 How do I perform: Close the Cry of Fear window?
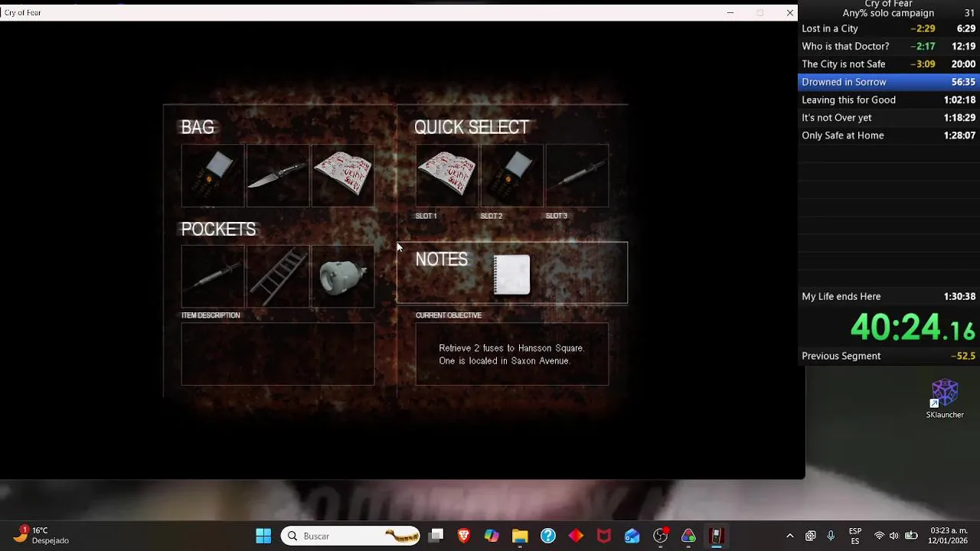point(790,12)
